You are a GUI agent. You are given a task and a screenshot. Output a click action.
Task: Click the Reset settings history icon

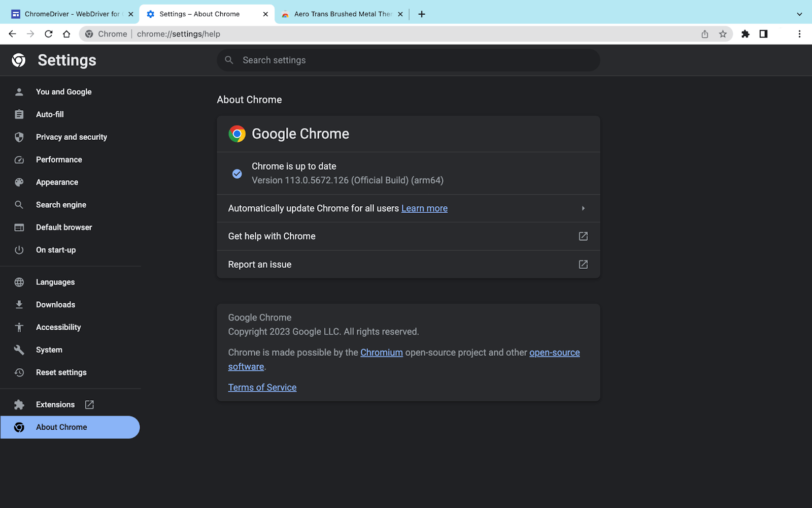click(19, 372)
